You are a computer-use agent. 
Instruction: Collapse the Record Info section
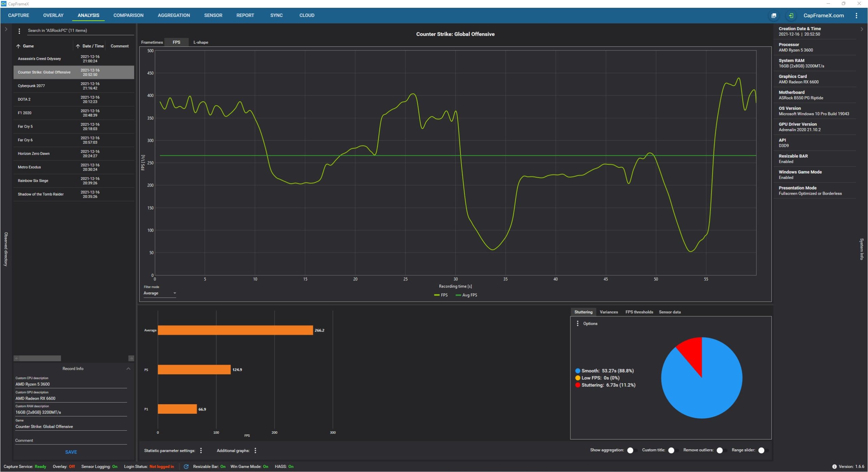pos(128,369)
